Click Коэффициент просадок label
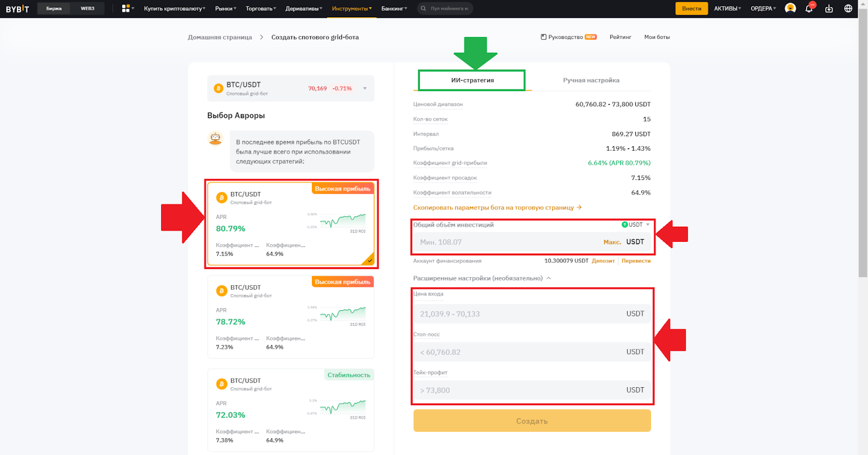 (x=445, y=178)
